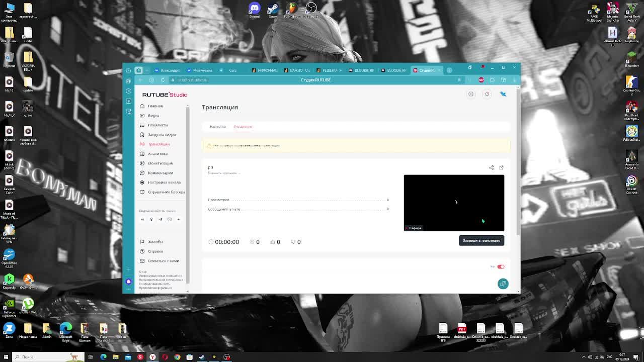Screen dimensions: 644x362
Task: Open Комментарии in the sidebar
Action: [160, 173]
